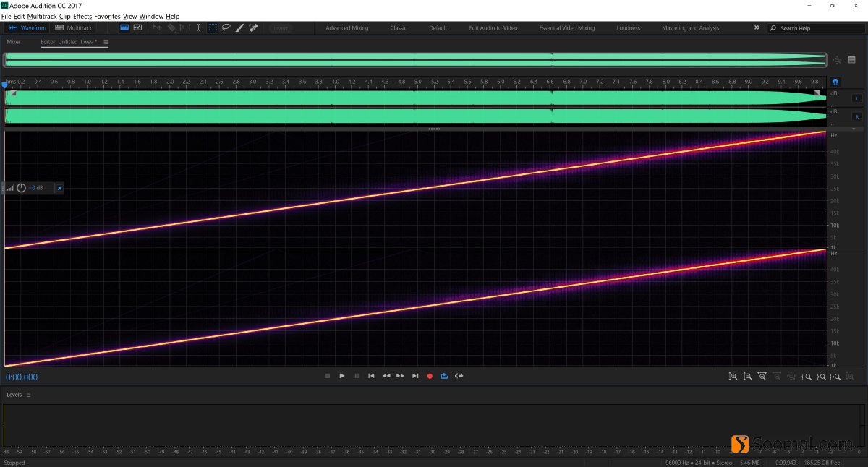Click the Rewind button
This screenshot has width=868, height=467.
386,376
